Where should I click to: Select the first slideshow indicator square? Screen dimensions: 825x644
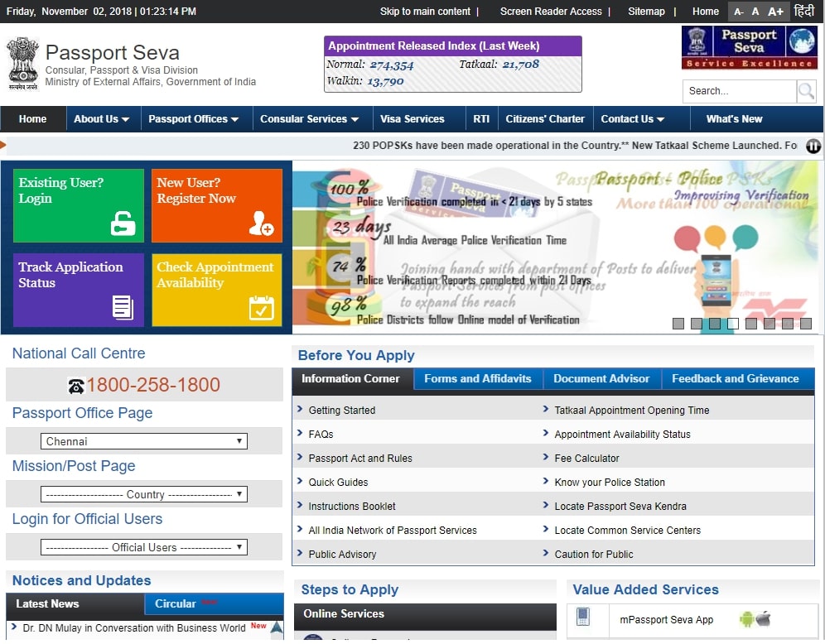678,324
